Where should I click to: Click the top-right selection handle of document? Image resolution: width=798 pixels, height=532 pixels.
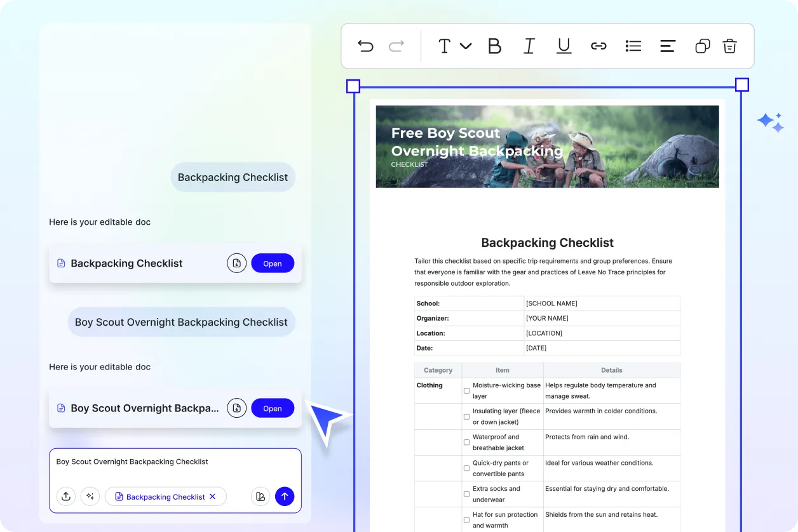click(742, 85)
